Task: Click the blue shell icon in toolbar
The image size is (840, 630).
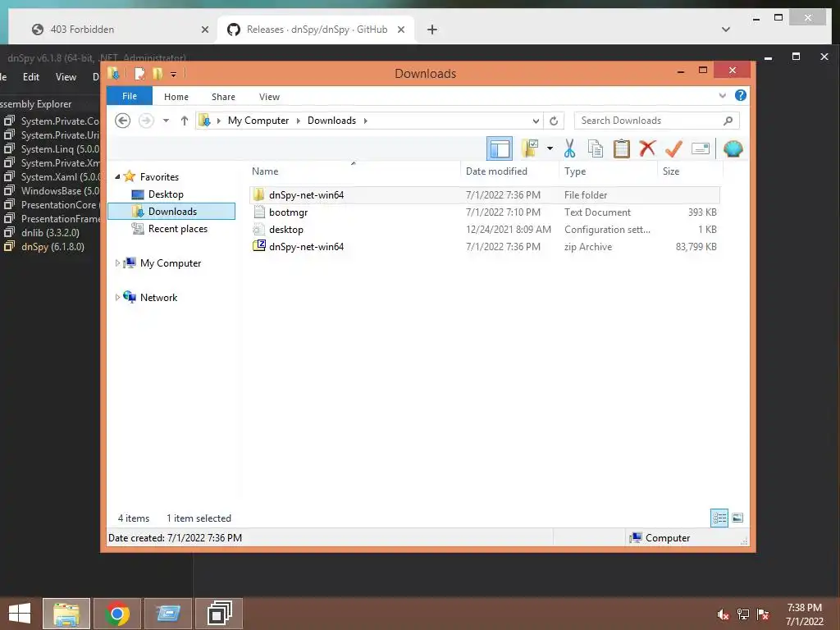Action: (x=733, y=148)
